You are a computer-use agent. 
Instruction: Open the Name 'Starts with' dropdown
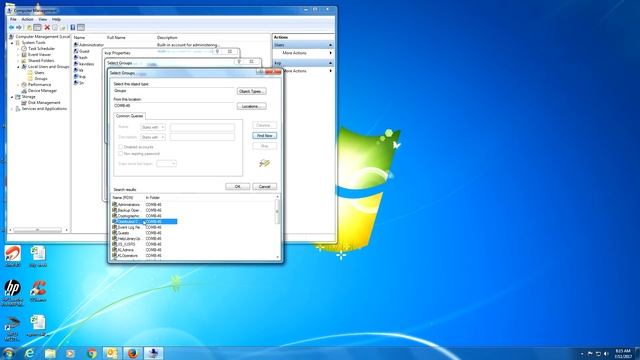tap(153, 127)
